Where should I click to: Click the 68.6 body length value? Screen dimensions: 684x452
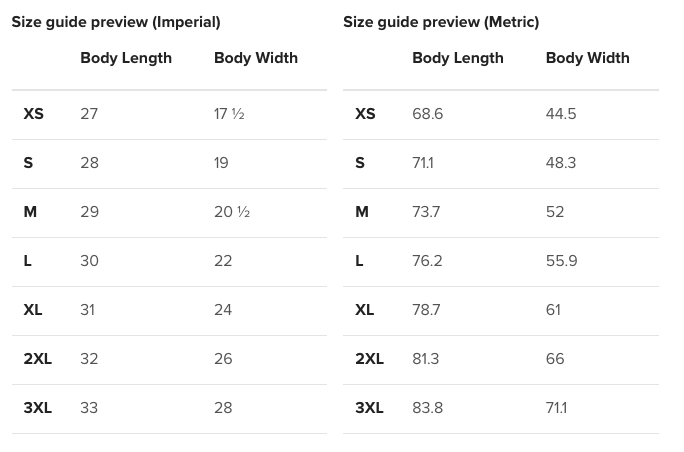coord(428,114)
